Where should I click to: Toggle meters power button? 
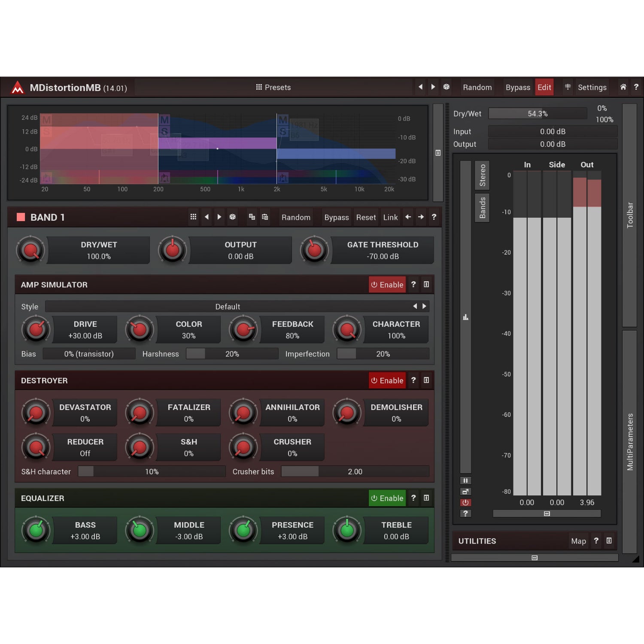(x=465, y=502)
